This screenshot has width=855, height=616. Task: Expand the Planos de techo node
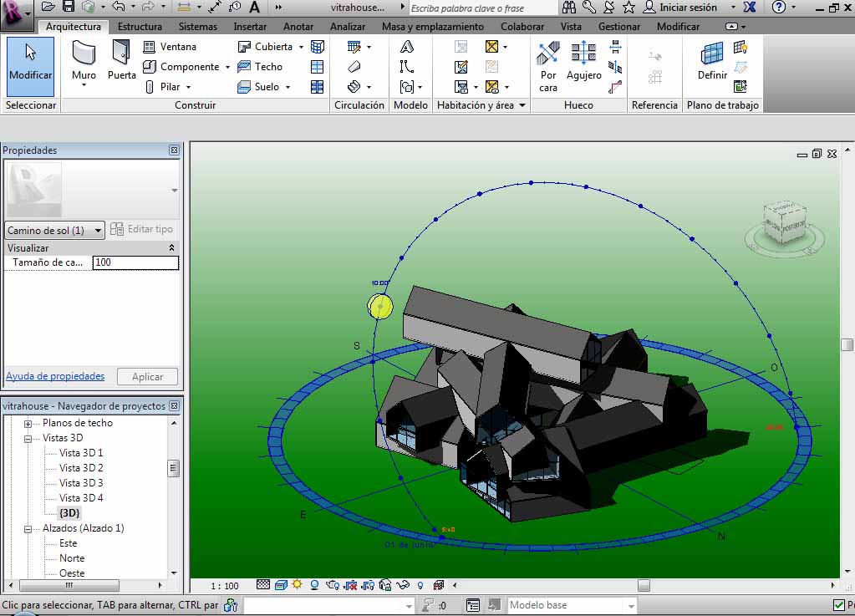(28, 423)
